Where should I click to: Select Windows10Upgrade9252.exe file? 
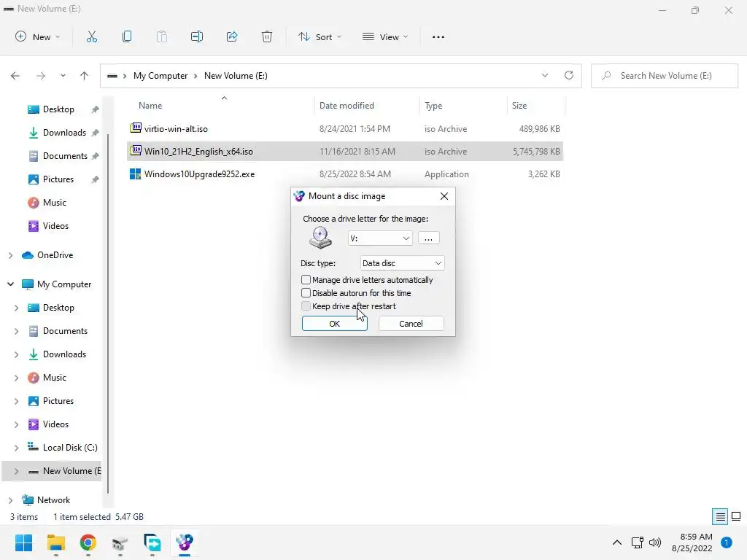click(345, 174)
